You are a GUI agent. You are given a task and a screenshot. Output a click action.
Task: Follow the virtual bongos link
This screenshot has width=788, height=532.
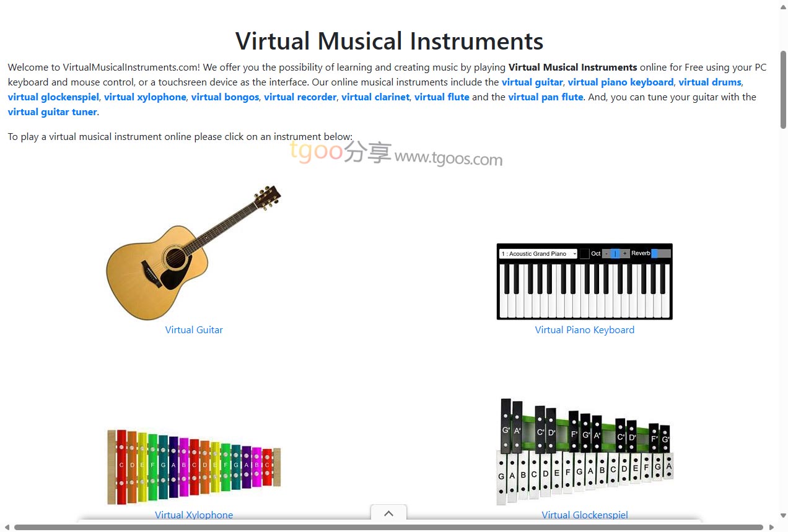[225, 97]
